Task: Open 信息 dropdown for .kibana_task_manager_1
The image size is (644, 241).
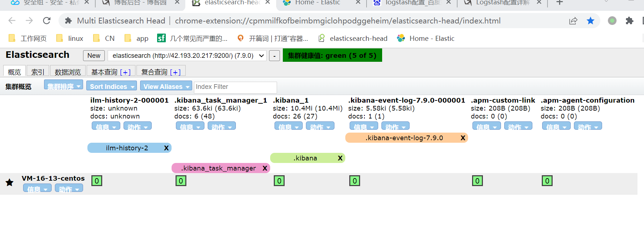Action: [190, 126]
